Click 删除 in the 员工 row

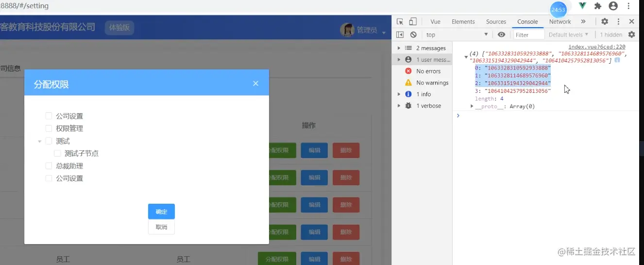[x=346, y=259]
